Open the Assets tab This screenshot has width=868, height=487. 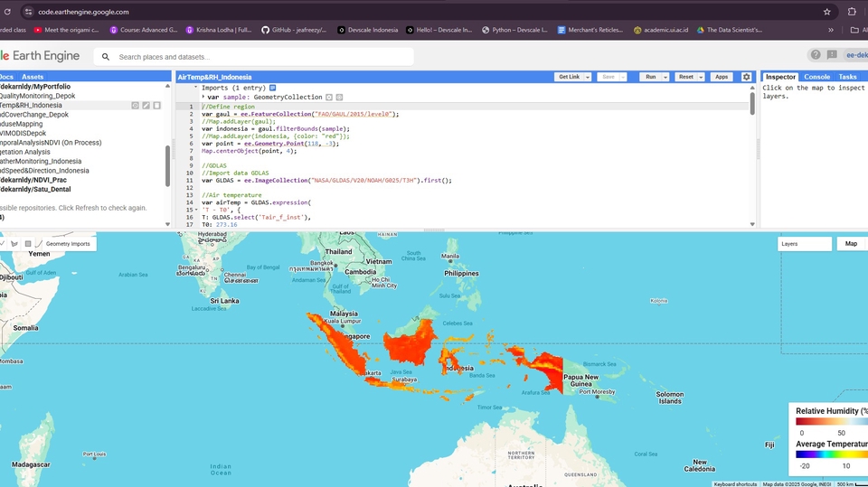click(x=33, y=77)
